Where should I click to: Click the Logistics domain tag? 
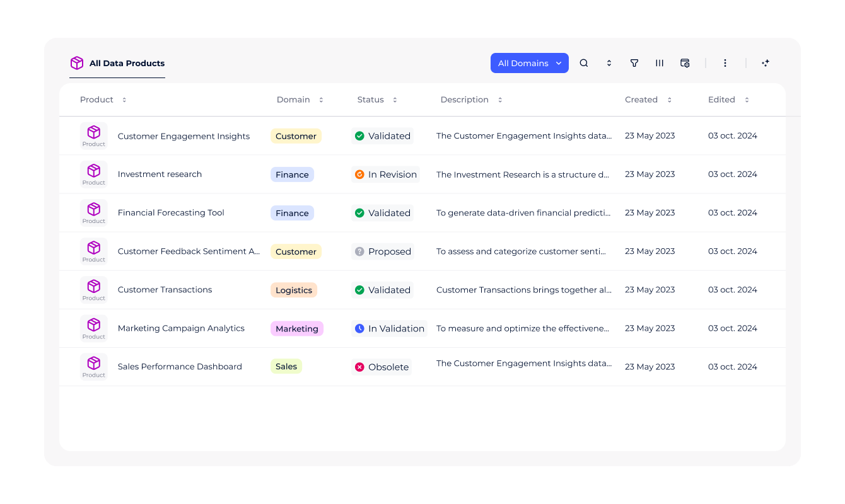[x=294, y=290]
